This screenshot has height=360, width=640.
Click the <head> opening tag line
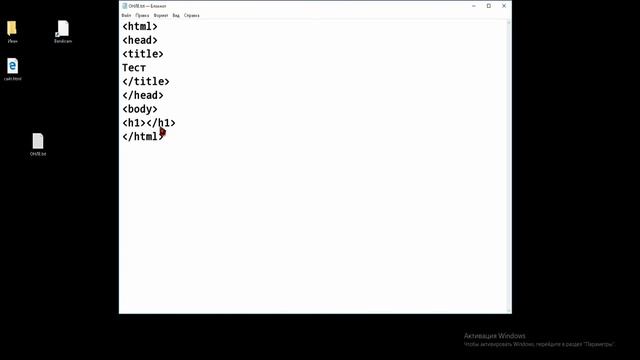[140, 40]
